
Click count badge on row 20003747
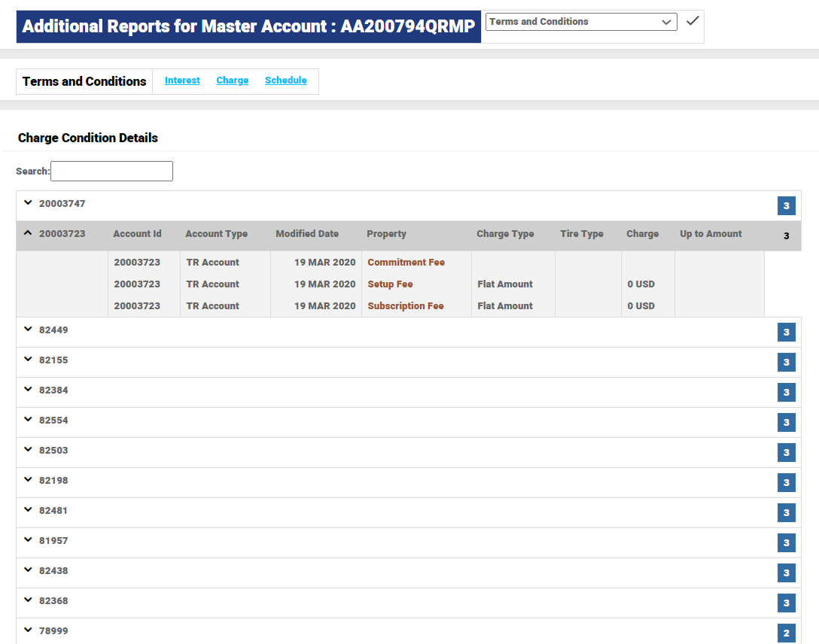[786, 205]
